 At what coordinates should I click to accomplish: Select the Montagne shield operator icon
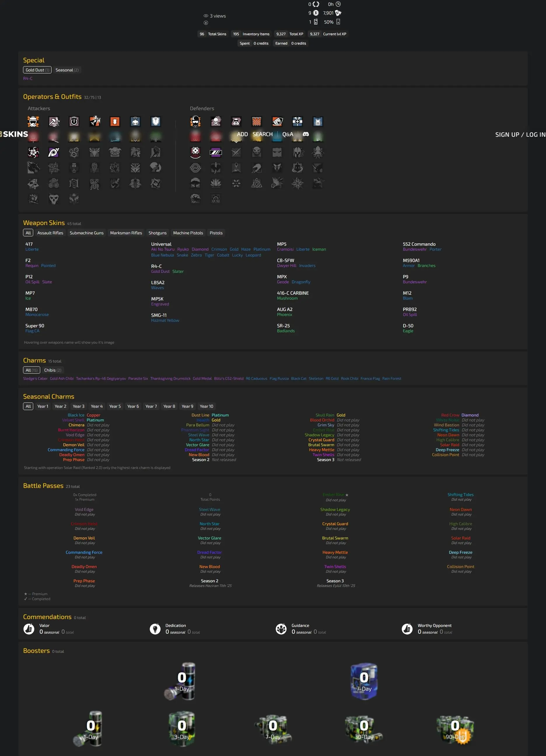coord(155,122)
